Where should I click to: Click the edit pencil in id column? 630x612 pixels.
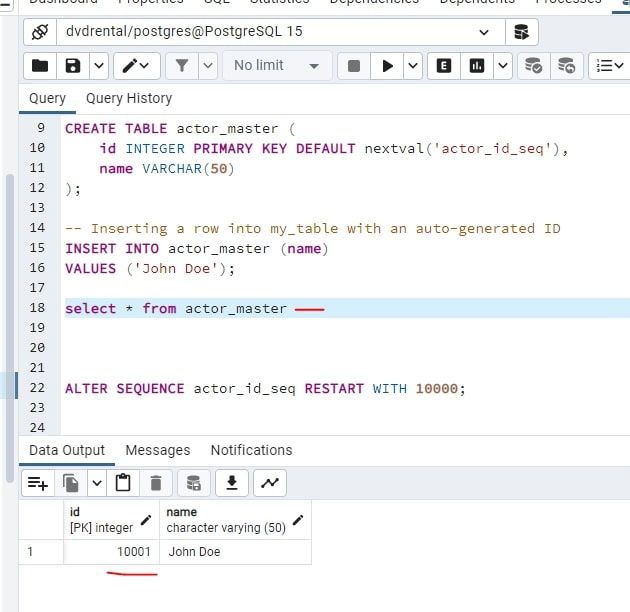tap(146, 520)
